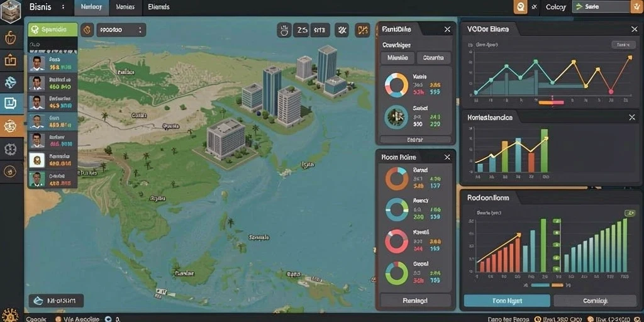Open the small selector in VODor Elema chart
This screenshot has width=644, height=322.
(x=623, y=45)
